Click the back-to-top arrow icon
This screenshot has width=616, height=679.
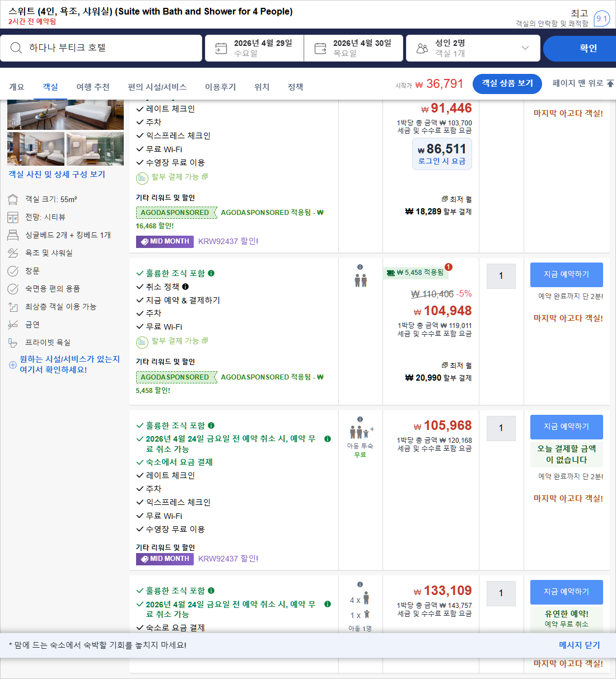610,83
